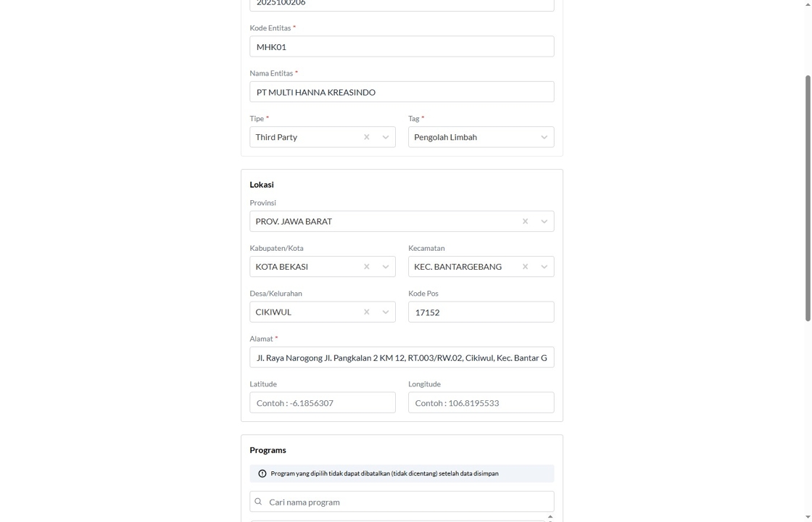Click the page vertical scrollbar
Image resolution: width=812 pixels, height=522 pixels.
808,196
